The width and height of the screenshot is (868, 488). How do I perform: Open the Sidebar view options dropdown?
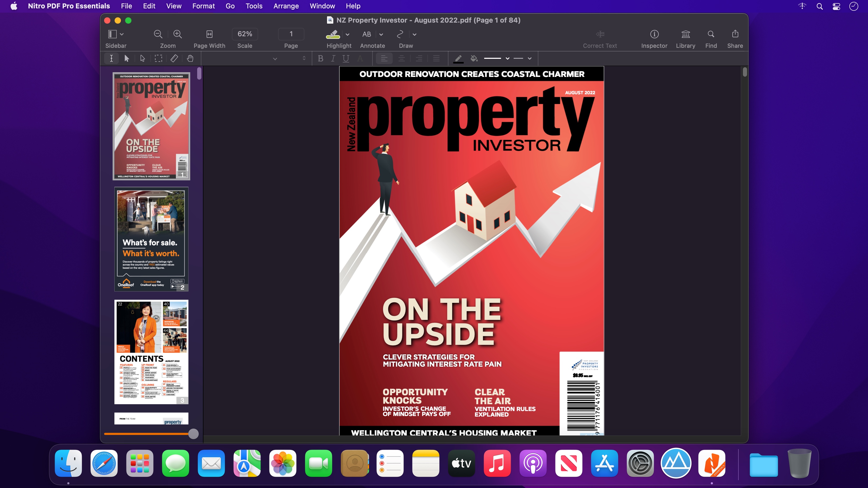coord(122,34)
